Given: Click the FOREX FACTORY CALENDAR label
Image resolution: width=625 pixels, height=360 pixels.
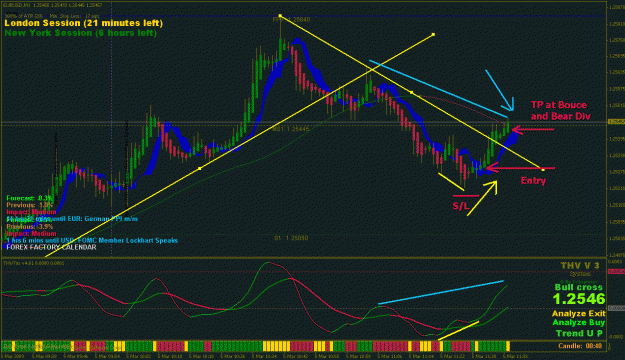Looking at the screenshot, I should pyautogui.click(x=51, y=247).
